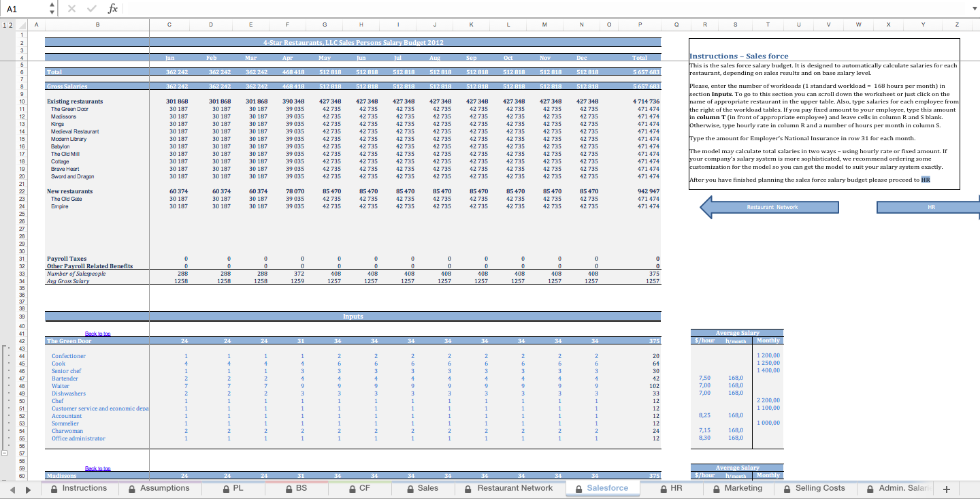
Task: Click the 1 400,00 monthly salary cell
Action: [768, 371]
